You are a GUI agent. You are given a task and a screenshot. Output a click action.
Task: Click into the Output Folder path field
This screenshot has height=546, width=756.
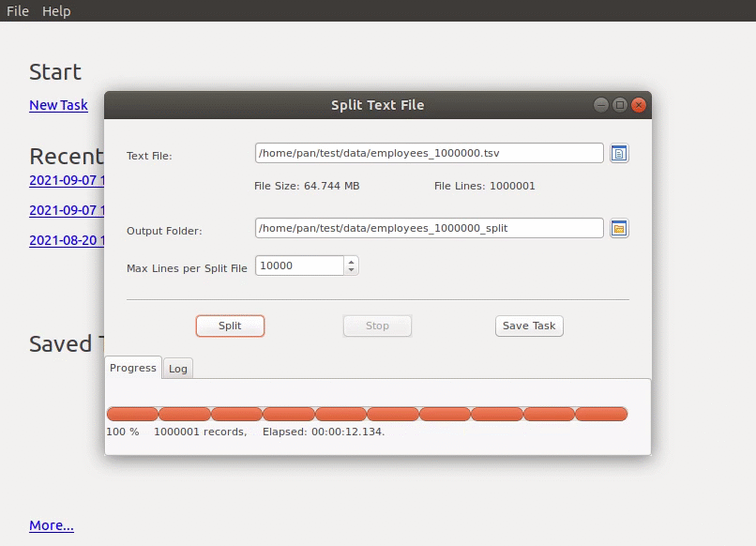(x=429, y=228)
